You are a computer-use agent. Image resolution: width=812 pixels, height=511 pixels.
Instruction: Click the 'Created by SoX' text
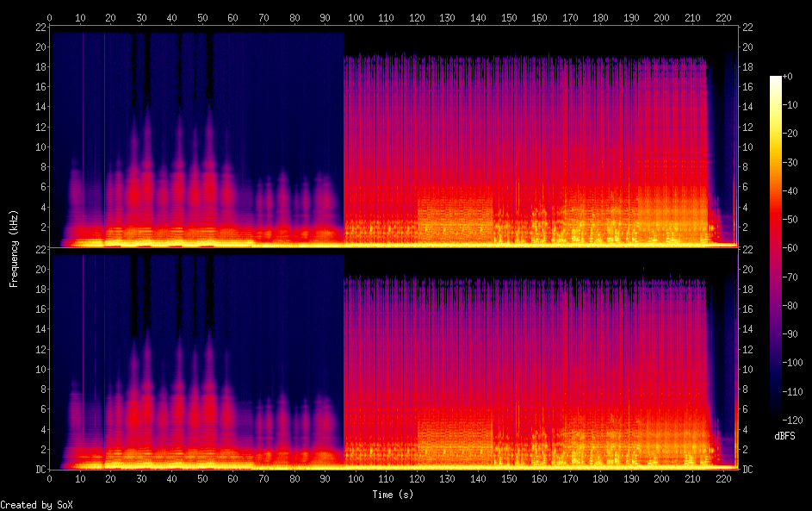[29, 505]
